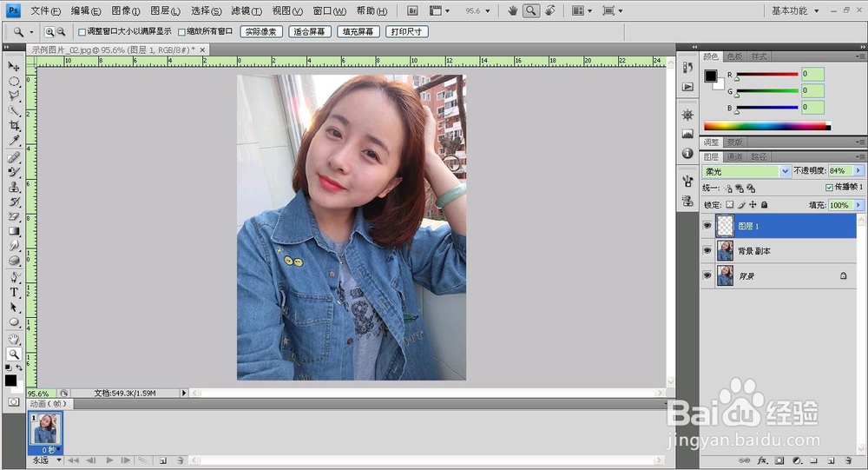This screenshot has height=470, width=868.
Task: Add layer style via fx icon
Action: pyautogui.click(x=762, y=460)
